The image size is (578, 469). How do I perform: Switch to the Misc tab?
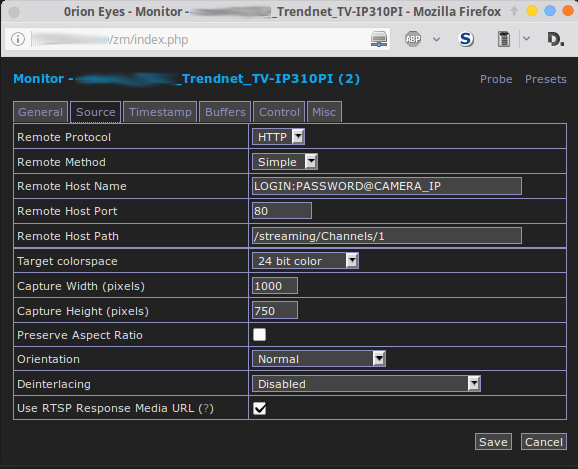click(324, 112)
